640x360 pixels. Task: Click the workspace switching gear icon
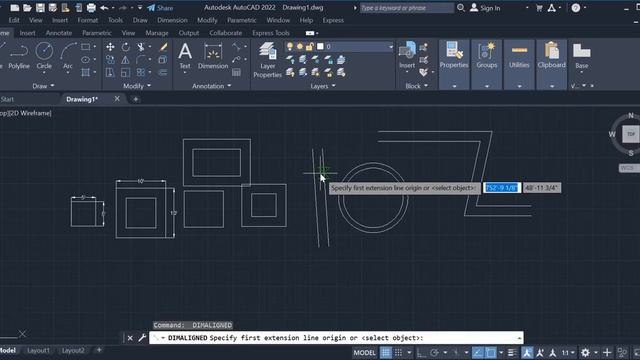(x=585, y=353)
